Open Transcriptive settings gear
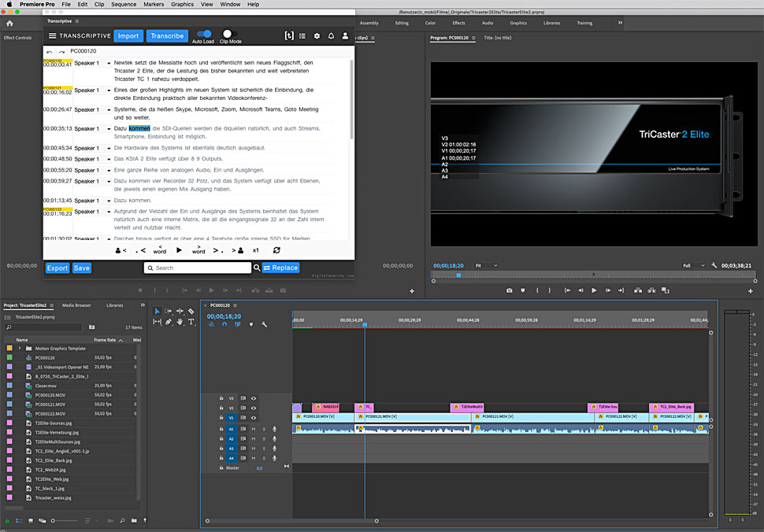Image resolution: width=764 pixels, height=532 pixels. (317, 36)
